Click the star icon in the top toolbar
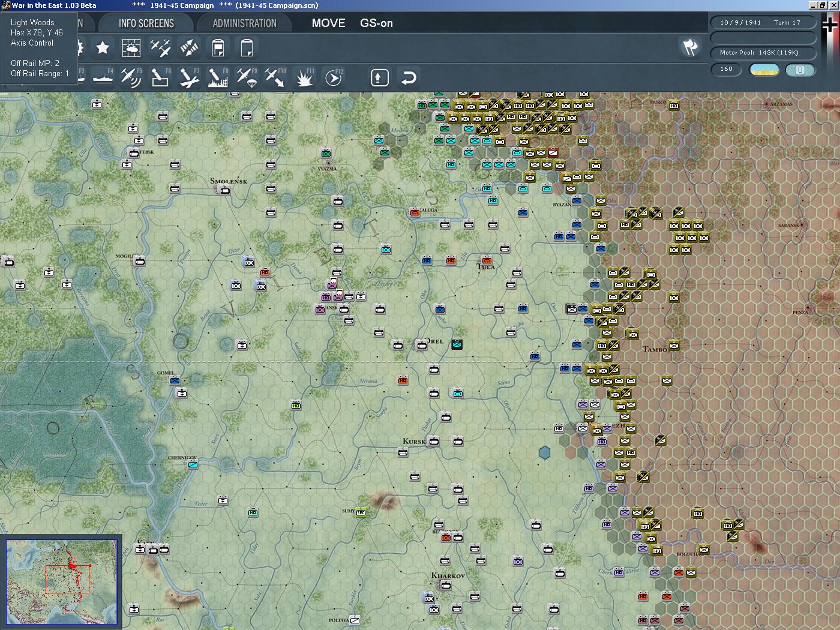Screen dimensions: 840x630 (103, 47)
